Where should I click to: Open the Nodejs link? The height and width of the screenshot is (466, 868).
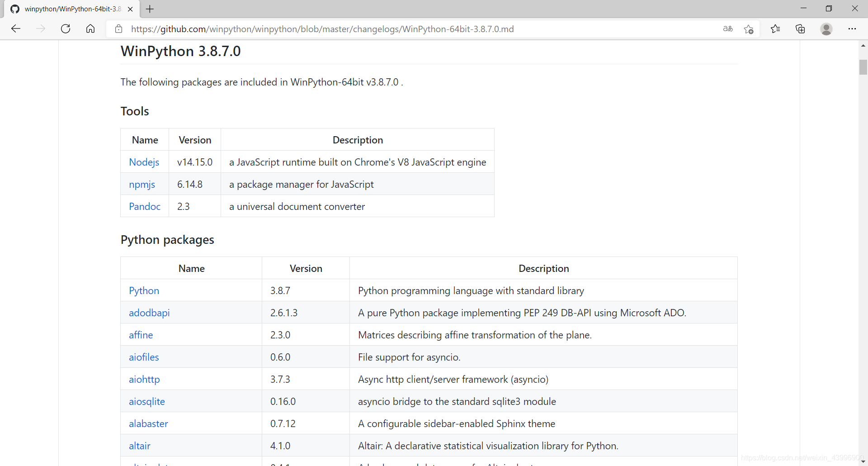(x=144, y=162)
